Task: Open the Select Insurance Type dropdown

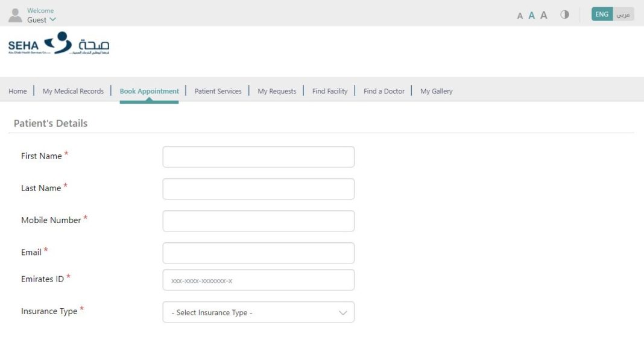Action: (x=258, y=312)
